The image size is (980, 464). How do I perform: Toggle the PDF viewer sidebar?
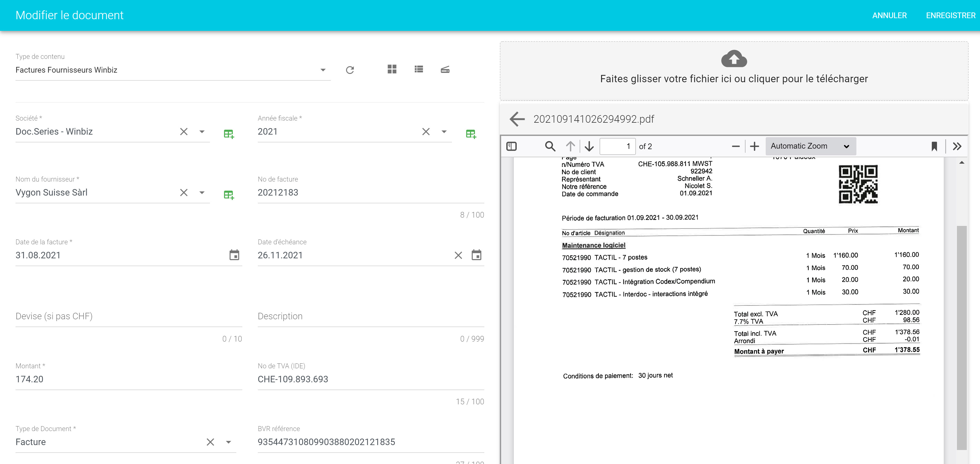pos(511,146)
